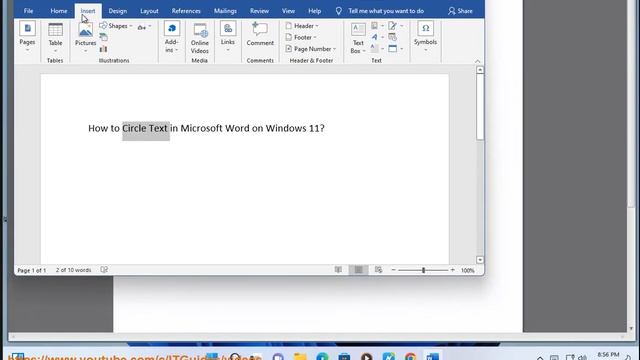This screenshot has height=360, width=640.
Task: Open the Object dropdown arrow
Action: pyautogui.click(x=402, y=49)
